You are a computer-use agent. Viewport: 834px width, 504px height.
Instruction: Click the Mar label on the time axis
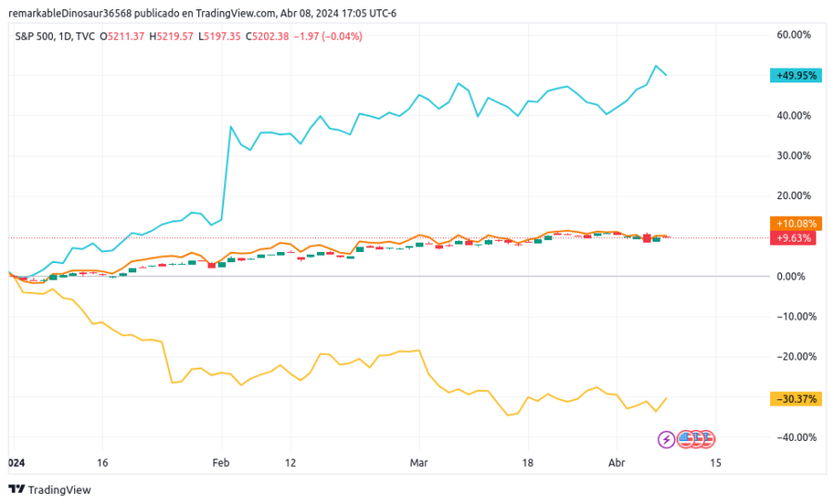pyautogui.click(x=420, y=461)
